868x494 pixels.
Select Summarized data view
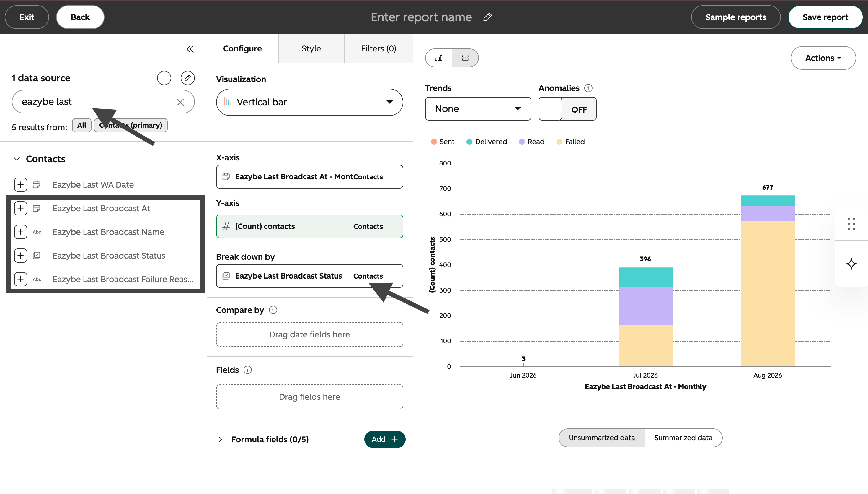tap(683, 438)
